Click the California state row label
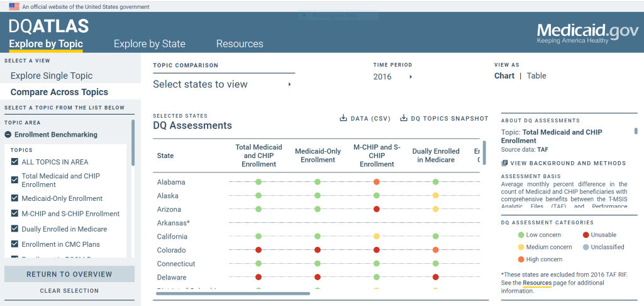 click(x=172, y=237)
